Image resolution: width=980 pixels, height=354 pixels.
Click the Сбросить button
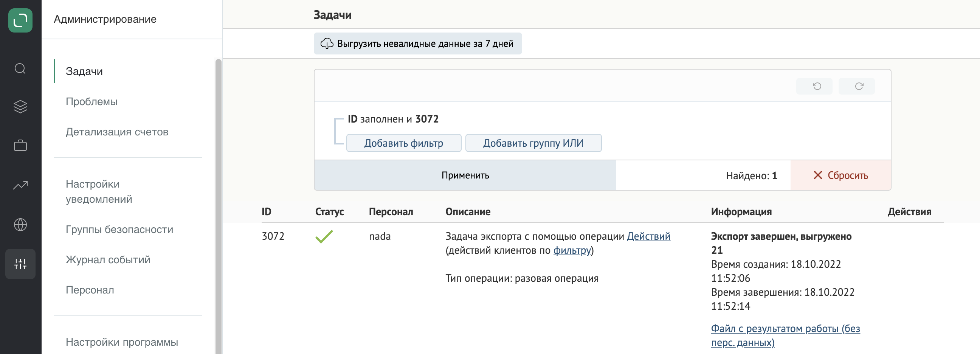pyautogui.click(x=840, y=175)
